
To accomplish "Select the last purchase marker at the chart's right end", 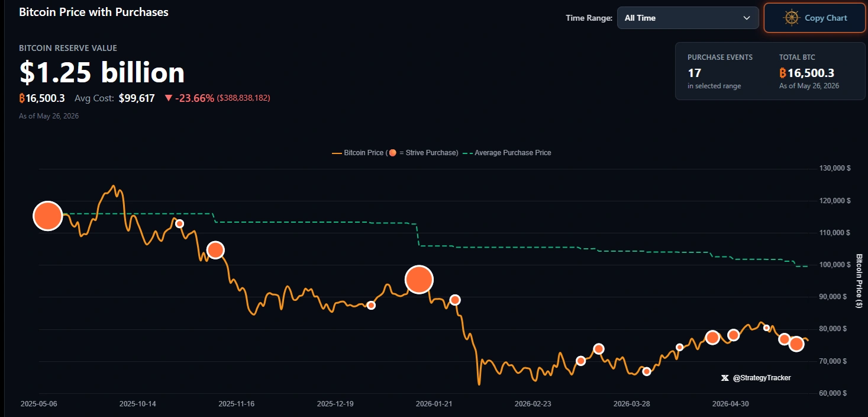I will (x=796, y=344).
